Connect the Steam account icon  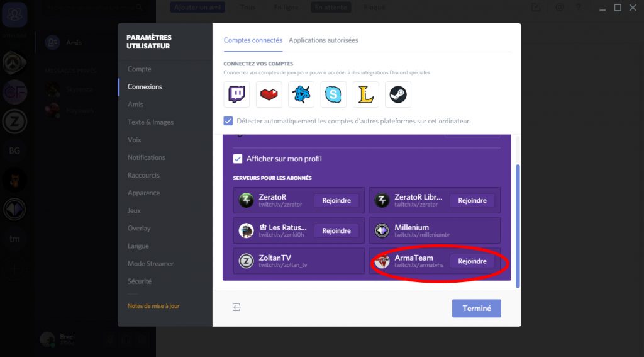(398, 94)
